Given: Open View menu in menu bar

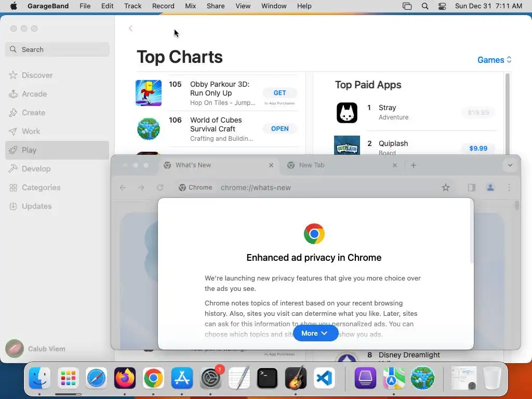Looking at the screenshot, I should [243, 6].
